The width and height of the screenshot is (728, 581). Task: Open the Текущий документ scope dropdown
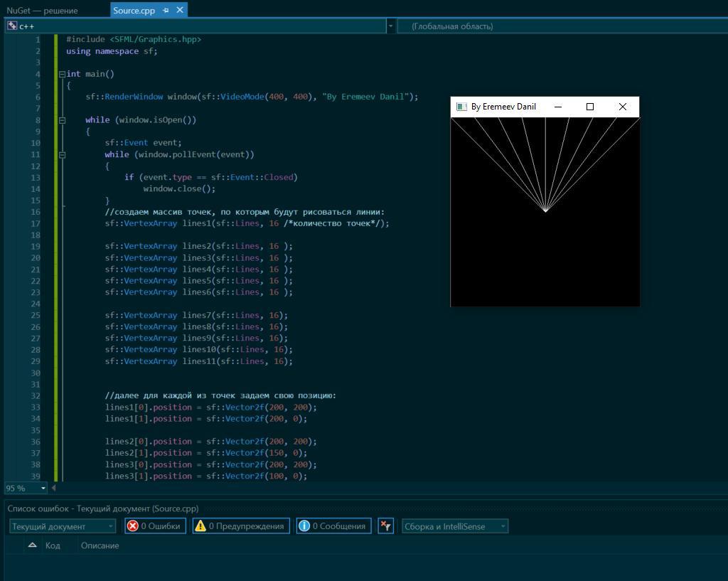[x=62, y=526]
